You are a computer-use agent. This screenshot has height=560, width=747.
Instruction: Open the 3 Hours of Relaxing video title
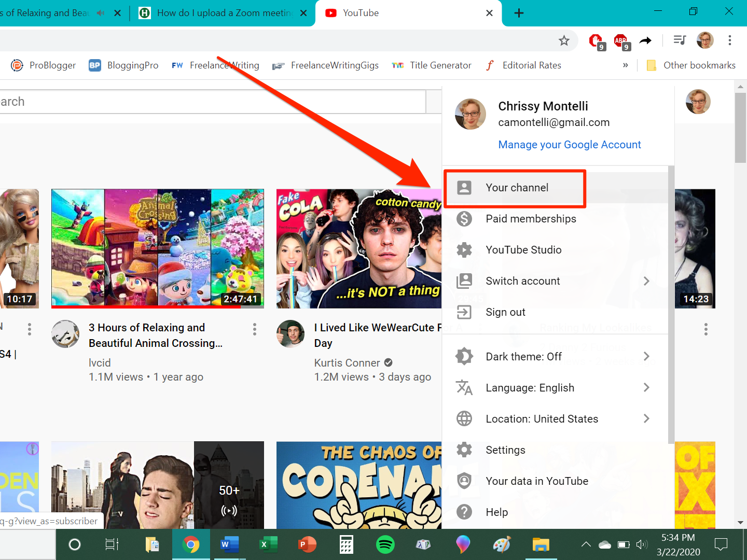(156, 335)
